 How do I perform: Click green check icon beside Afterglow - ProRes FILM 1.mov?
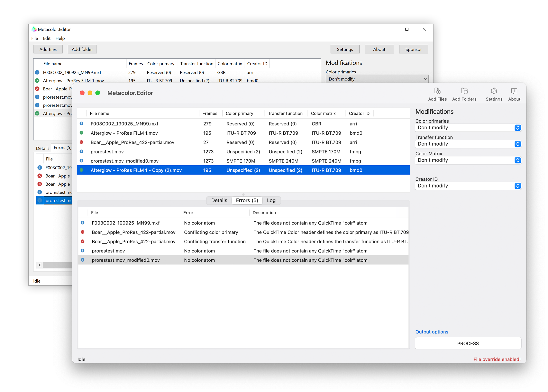pos(82,133)
